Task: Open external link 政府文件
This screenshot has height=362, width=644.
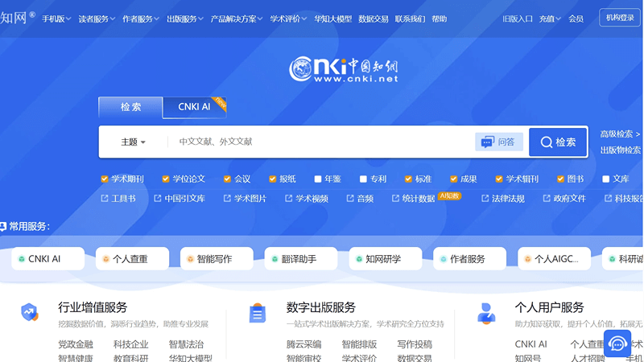Action: point(564,199)
